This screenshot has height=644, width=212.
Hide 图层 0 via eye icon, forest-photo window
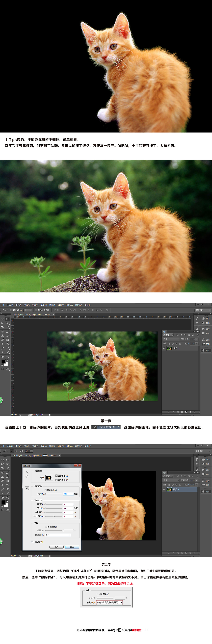pyautogui.click(x=164, y=348)
